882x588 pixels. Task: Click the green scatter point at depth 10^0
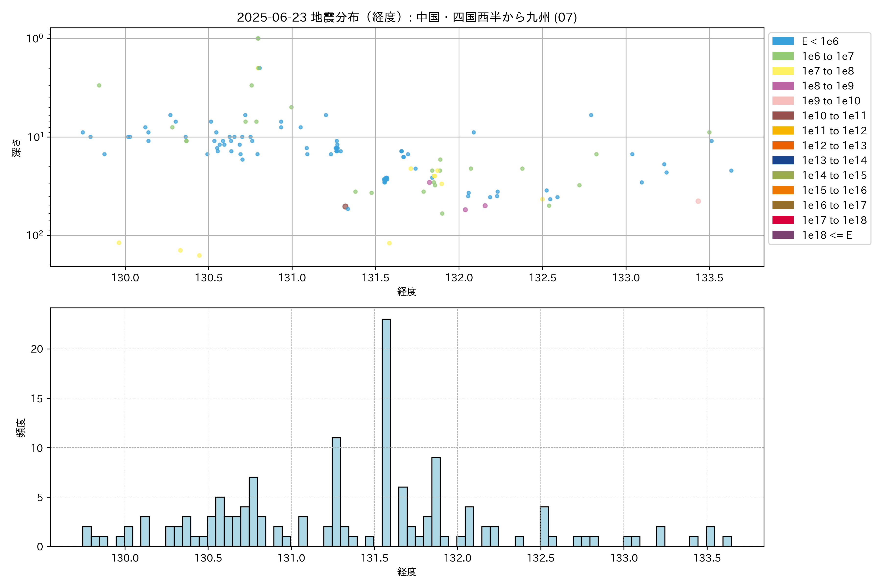click(258, 38)
